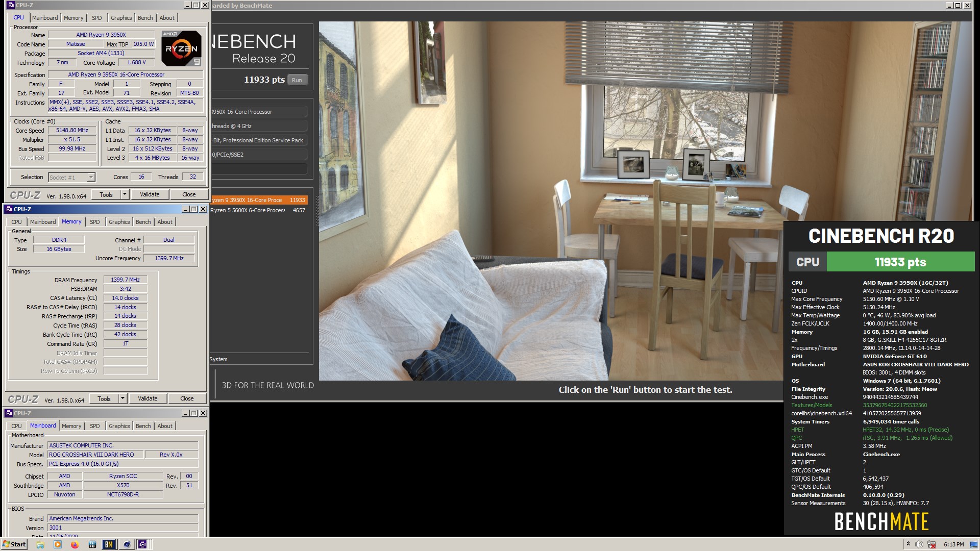Open system menu icon of Memory CPU-Z window
Screen dimensions: 980x551
click(x=8, y=209)
